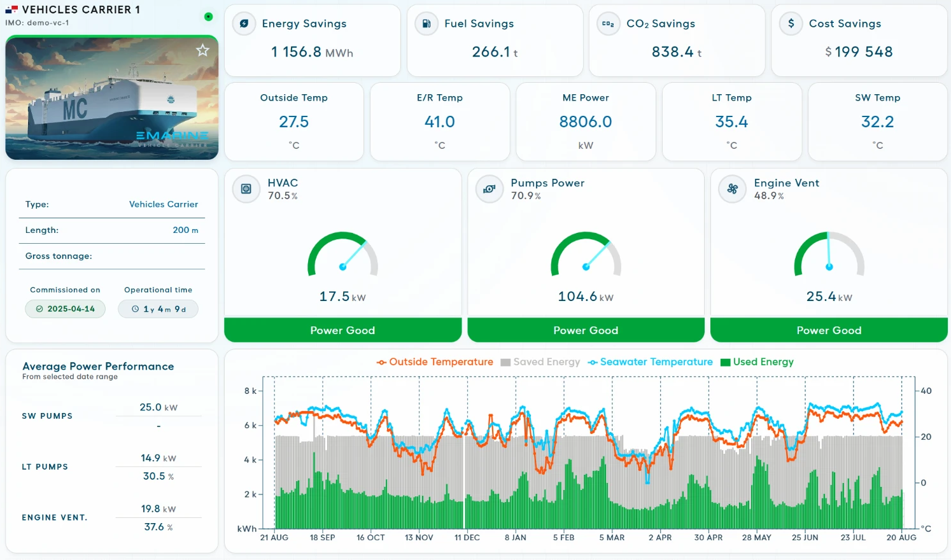Click the check icon in commissioned date badge
Image resolution: width=951 pixels, height=560 pixels.
[39, 309]
